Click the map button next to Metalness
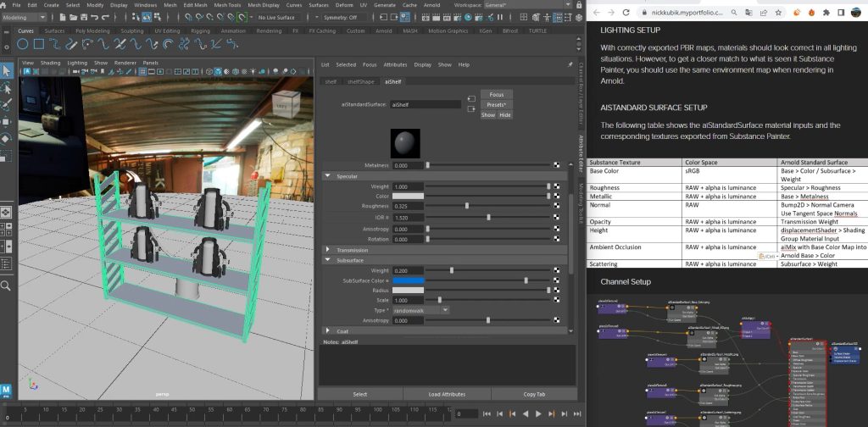 click(556, 165)
